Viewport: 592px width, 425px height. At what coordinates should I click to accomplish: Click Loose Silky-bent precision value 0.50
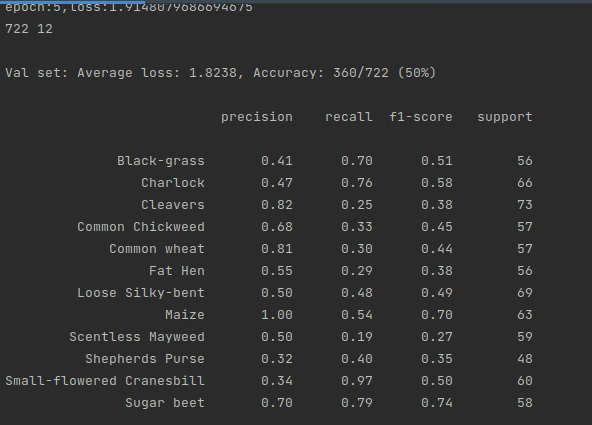tap(277, 293)
